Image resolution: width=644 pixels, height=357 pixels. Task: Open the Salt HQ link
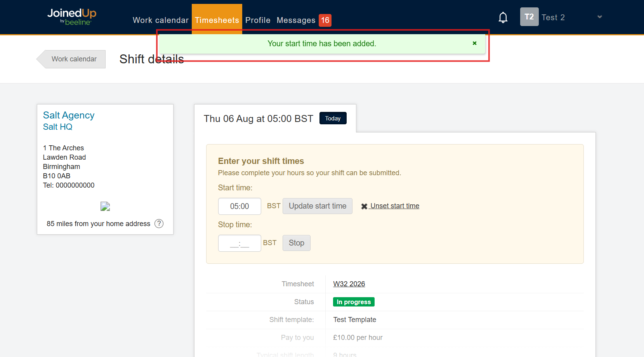(x=57, y=127)
